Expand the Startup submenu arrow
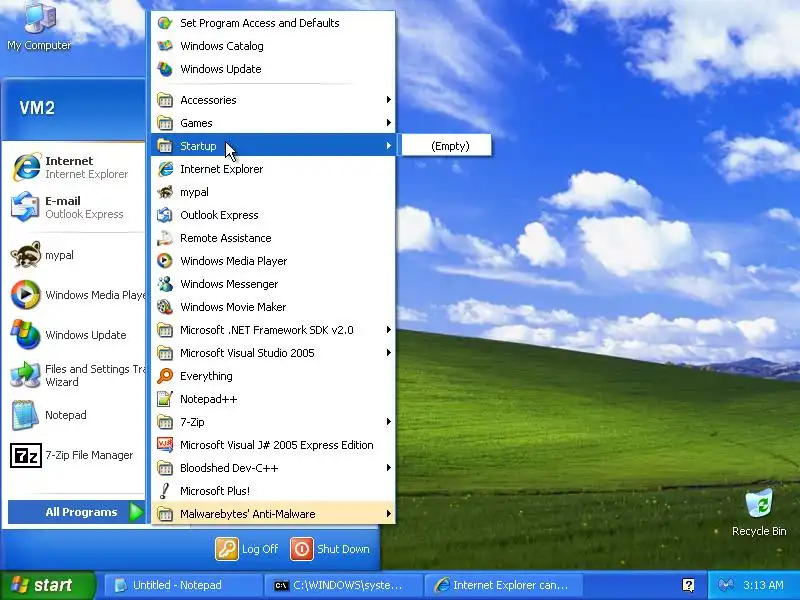This screenshot has height=600, width=800. [389, 146]
